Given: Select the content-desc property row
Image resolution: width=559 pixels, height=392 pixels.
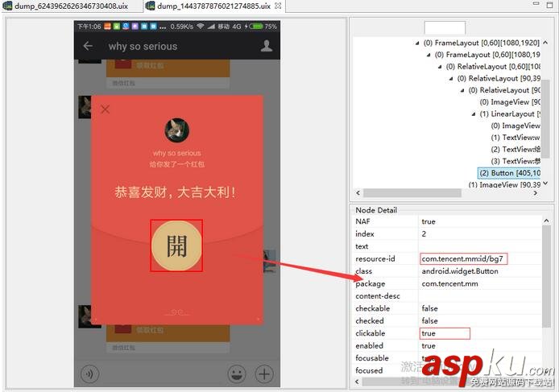Looking at the screenshot, I should click(x=447, y=295).
